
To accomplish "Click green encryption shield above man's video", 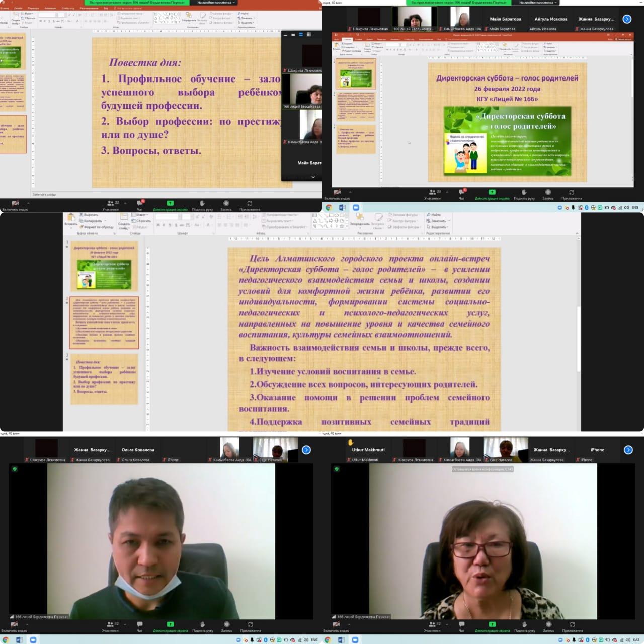I will 15,469.
